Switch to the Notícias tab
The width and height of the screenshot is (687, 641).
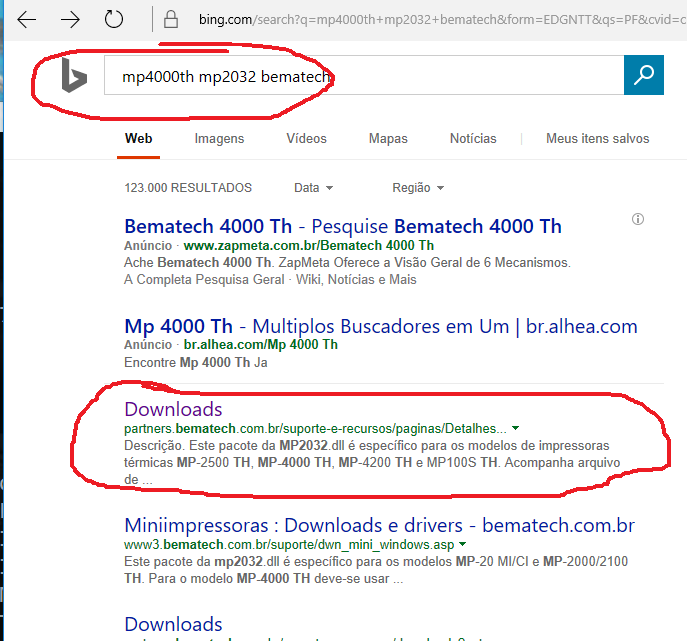[x=473, y=138]
